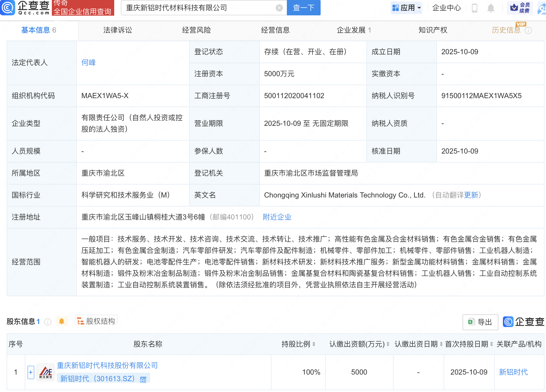Open legal representative 何峰 link
The height and width of the screenshot is (392, 546).
(x=89, y=63)
